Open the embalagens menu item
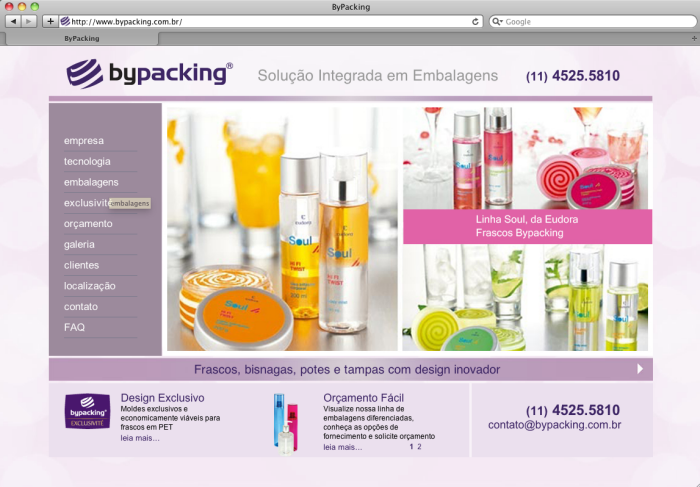The image size is (700, 487). pyautogui.click(x=91, y=182)
